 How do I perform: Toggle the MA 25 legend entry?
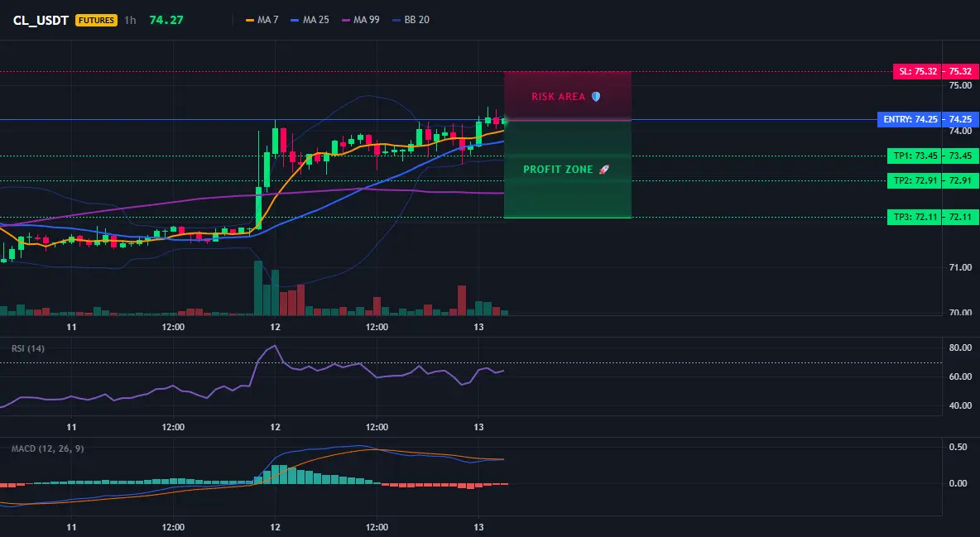[310, 20]
